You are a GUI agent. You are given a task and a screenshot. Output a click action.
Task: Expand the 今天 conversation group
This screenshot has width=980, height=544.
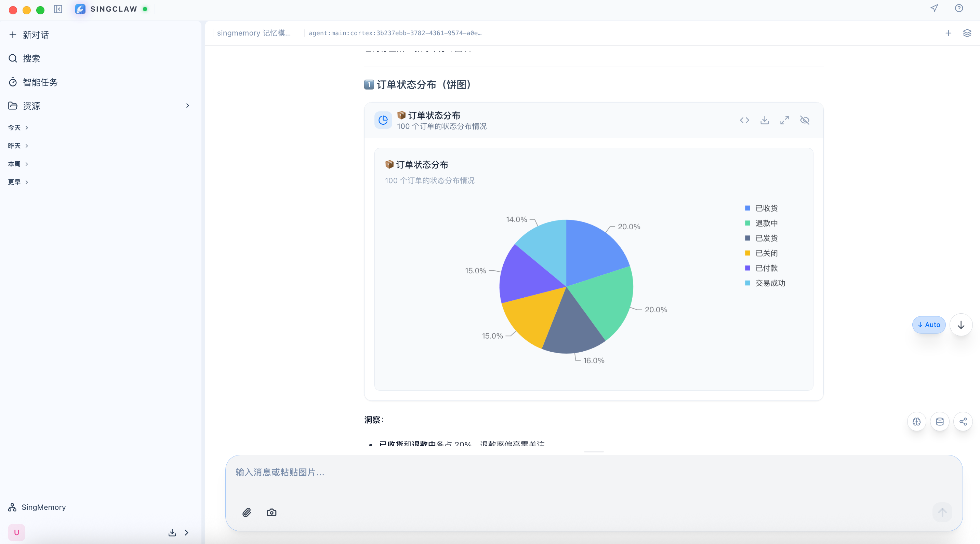click(x=18, y=128)
